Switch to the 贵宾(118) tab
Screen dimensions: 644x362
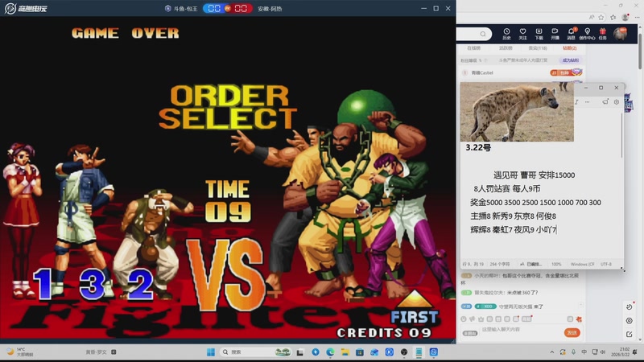coord(538,48)
